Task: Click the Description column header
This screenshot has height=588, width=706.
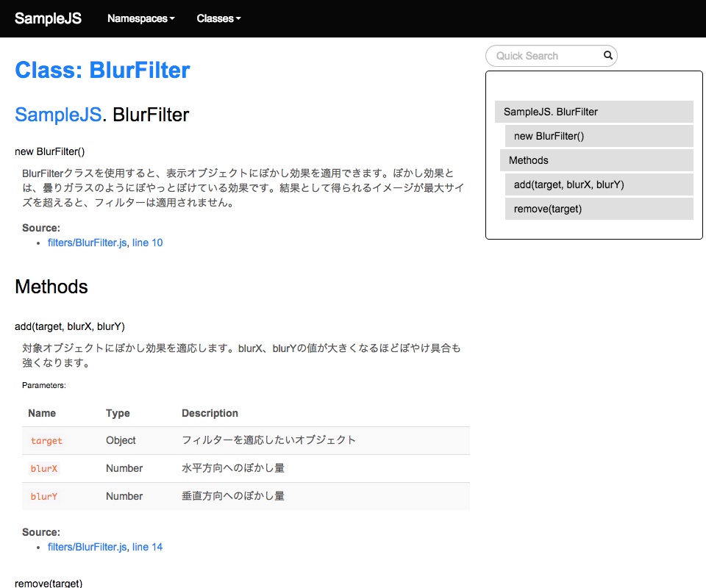Action: tap(210, 413)
